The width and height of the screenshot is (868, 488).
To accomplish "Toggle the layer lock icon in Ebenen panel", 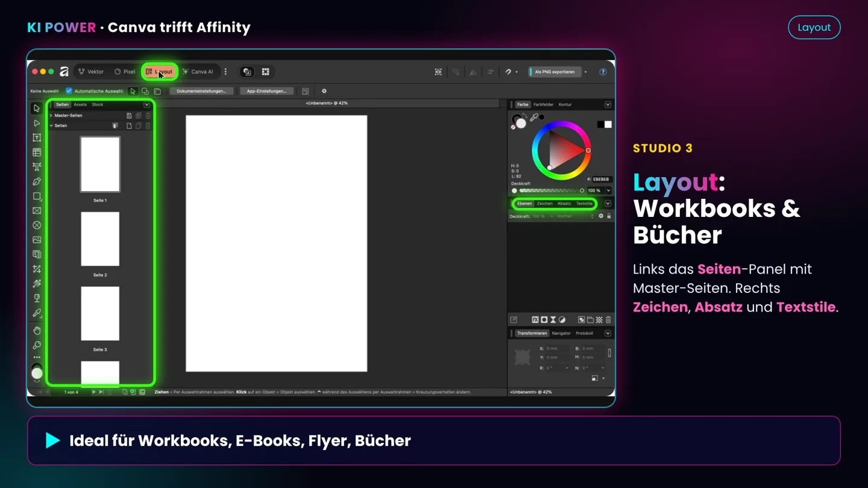I will coord(609,216).
